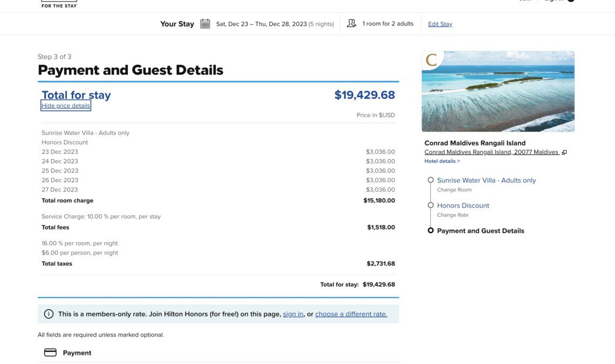Click the calendar icon beside stay dates

pyautogui.click(x=205, y=24)
